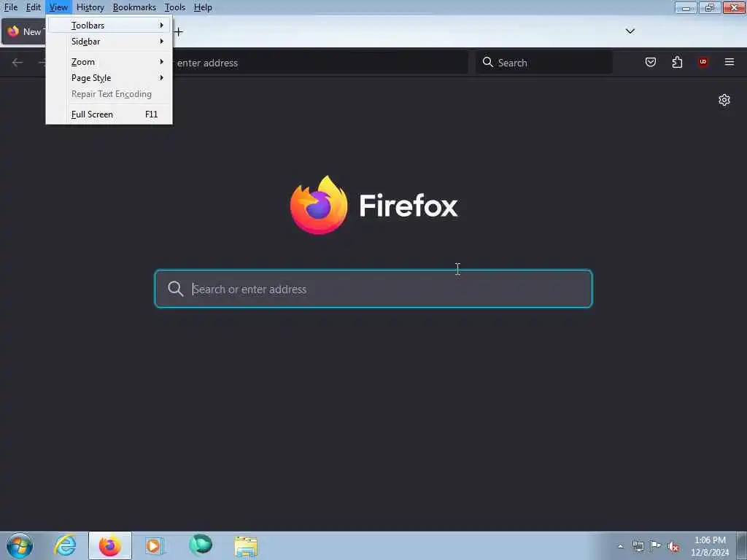Open the Firefox hamburger application menu

tap(729, 63)
